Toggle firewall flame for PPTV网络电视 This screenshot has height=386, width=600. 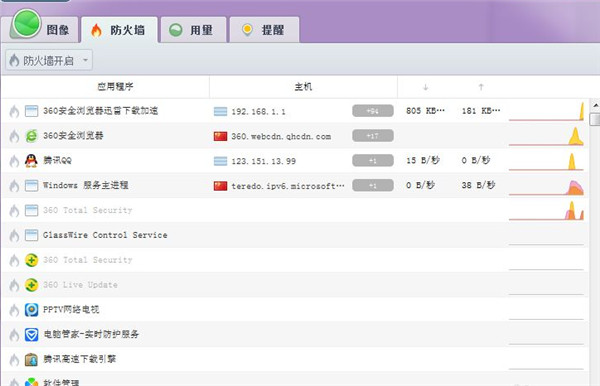[14, 310]
